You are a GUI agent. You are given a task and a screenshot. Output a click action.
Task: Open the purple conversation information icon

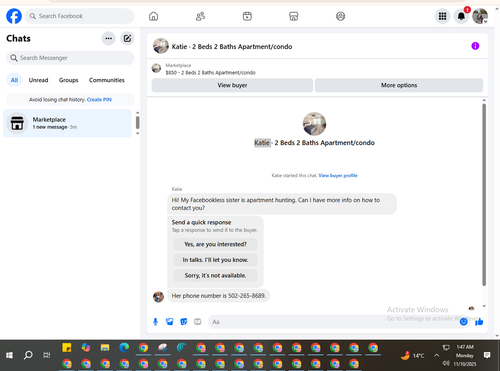coord(475,46)
